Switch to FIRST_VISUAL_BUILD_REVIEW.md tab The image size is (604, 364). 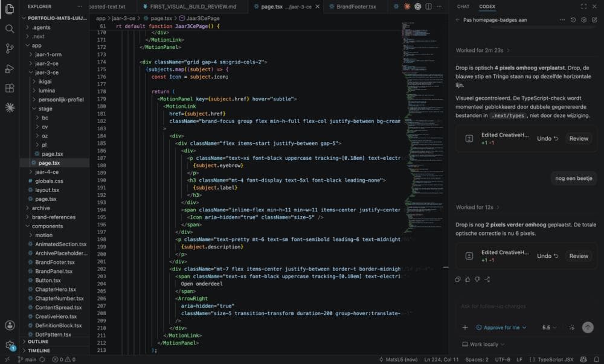tap(190, 7)
